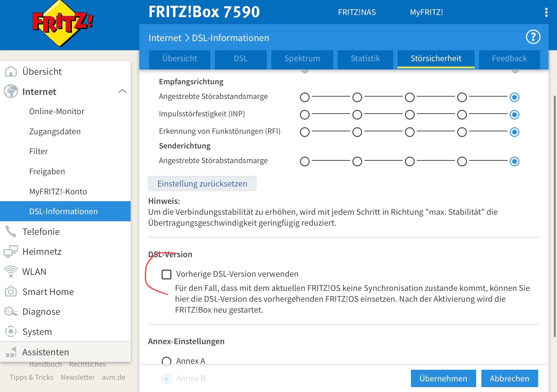This screenshot has height=392, width=557.
Task: Click the Telefonie phone icon
Action: click(x=11, y=231)
